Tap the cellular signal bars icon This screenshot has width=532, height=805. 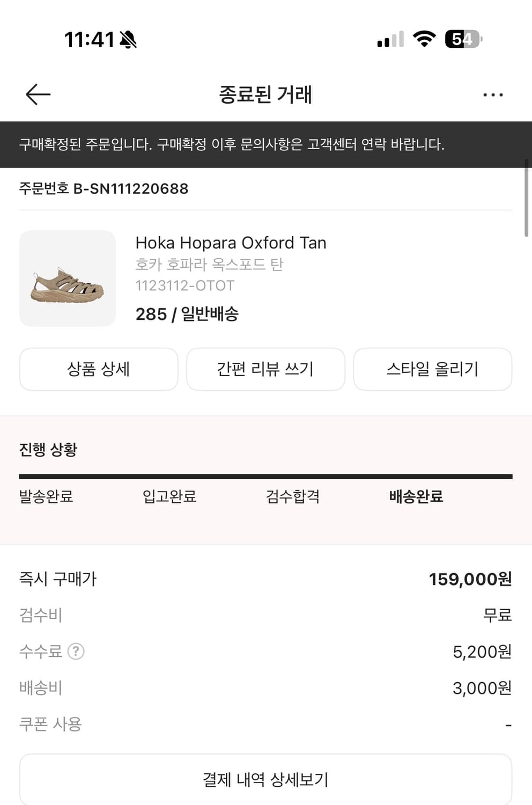390,40
